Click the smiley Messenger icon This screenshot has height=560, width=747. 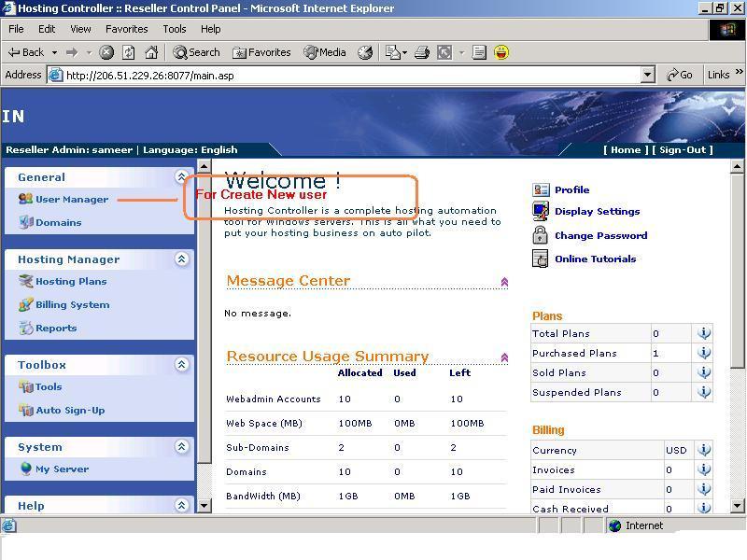click(501, 52)
